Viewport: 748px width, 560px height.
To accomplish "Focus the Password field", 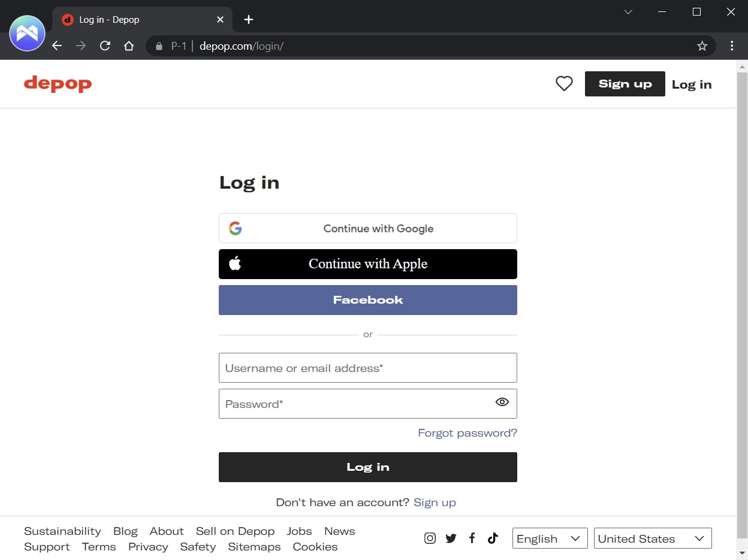I will pyautogui.click(x=368, y=404).
